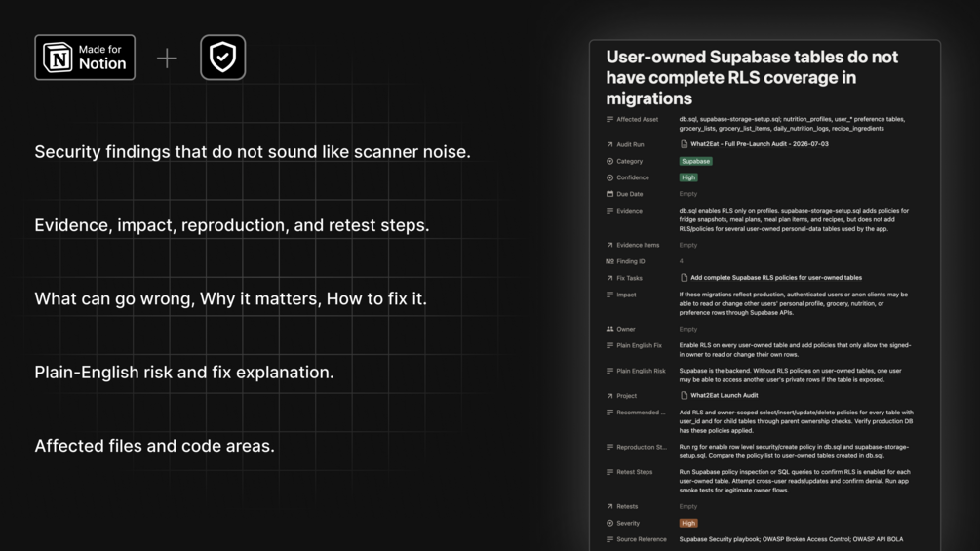Click the Recommended property text icon
980x551 pixels.
point(609,413)
